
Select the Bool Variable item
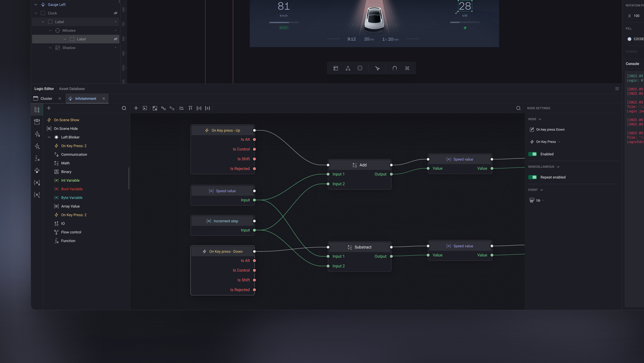[x=72, y=189]
